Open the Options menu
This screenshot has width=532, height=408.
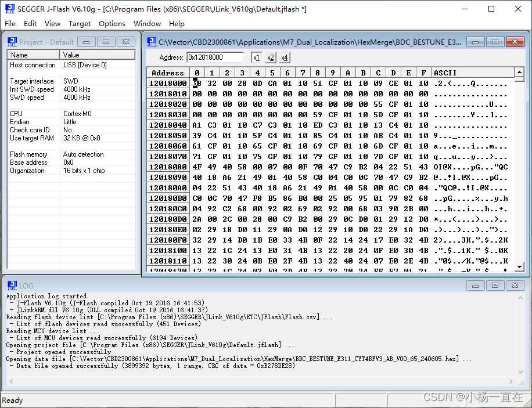112,24
